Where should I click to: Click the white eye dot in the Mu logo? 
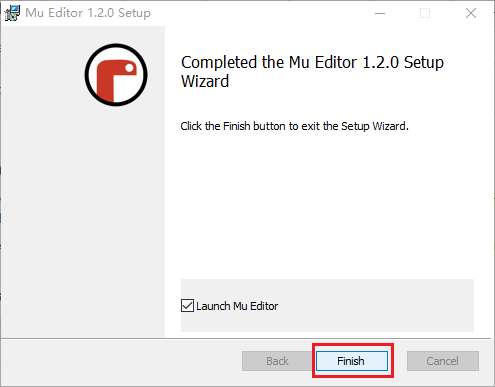(129, 68)
